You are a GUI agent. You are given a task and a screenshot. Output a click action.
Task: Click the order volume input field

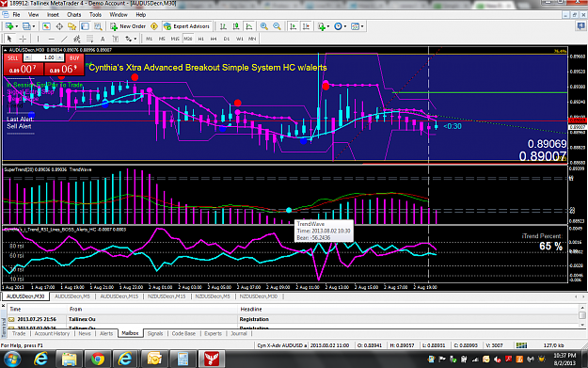[x=44, y=57]
